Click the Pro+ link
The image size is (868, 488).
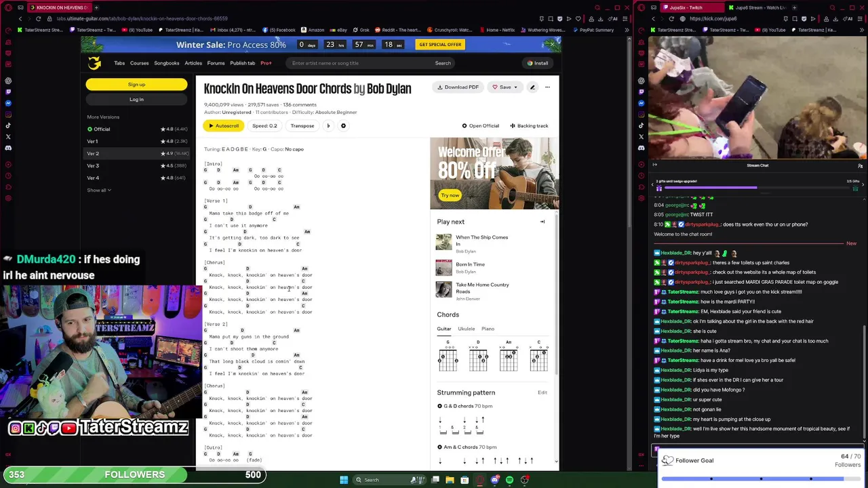pos(266,63)
